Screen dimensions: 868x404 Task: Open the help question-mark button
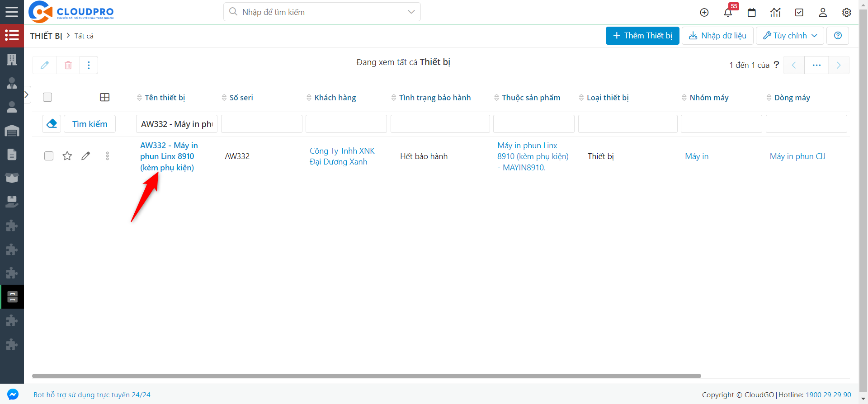838,36
